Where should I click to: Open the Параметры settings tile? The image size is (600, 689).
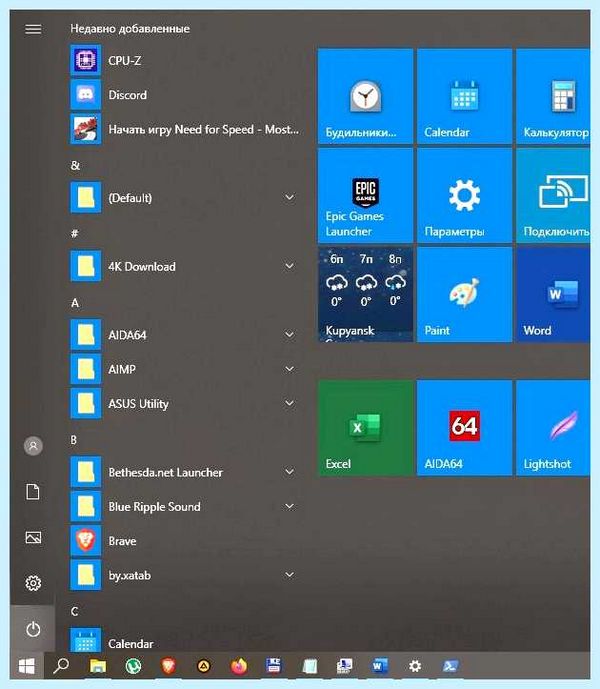pos(465,195)
